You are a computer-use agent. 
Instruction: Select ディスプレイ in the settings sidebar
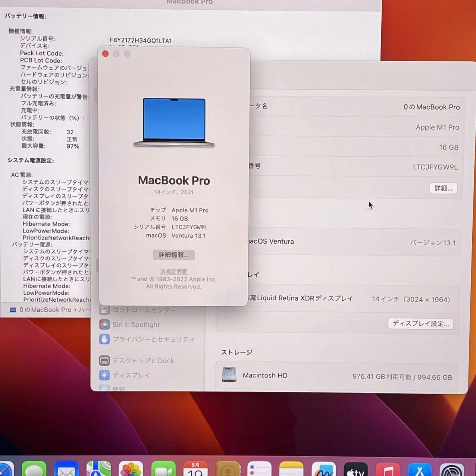[x=131, y=375]
